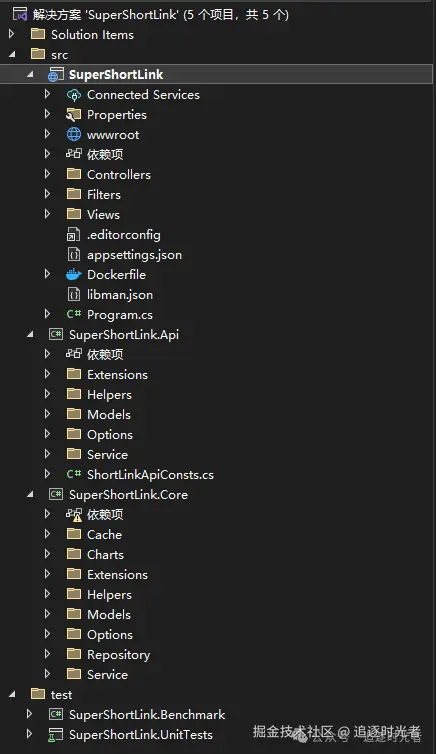436x754 pixels.
Task: Collapse the test solution folder
Action: [12, 694]
